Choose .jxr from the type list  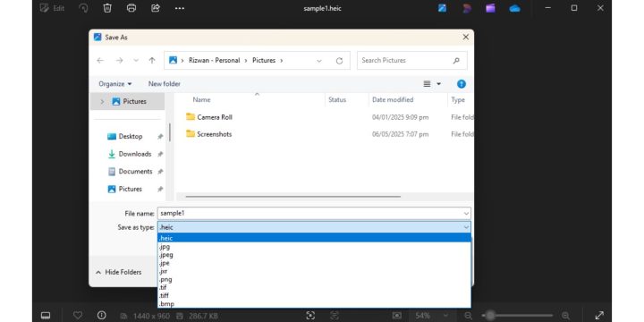[x=314, y=272]
